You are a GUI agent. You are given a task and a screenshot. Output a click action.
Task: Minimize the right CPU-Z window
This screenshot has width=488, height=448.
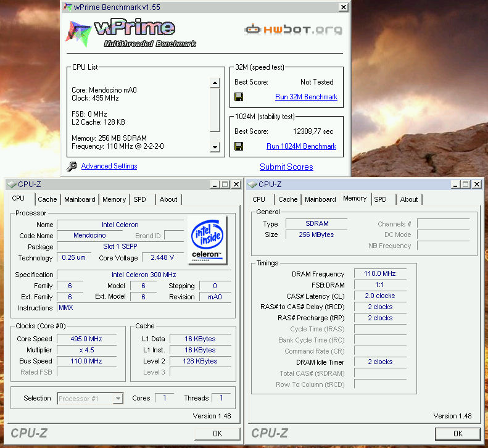[x=455, y=185]
